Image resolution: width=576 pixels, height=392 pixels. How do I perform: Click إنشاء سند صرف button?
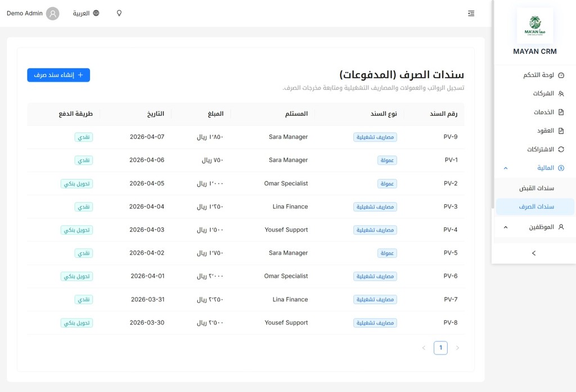(x=58, y=75)
